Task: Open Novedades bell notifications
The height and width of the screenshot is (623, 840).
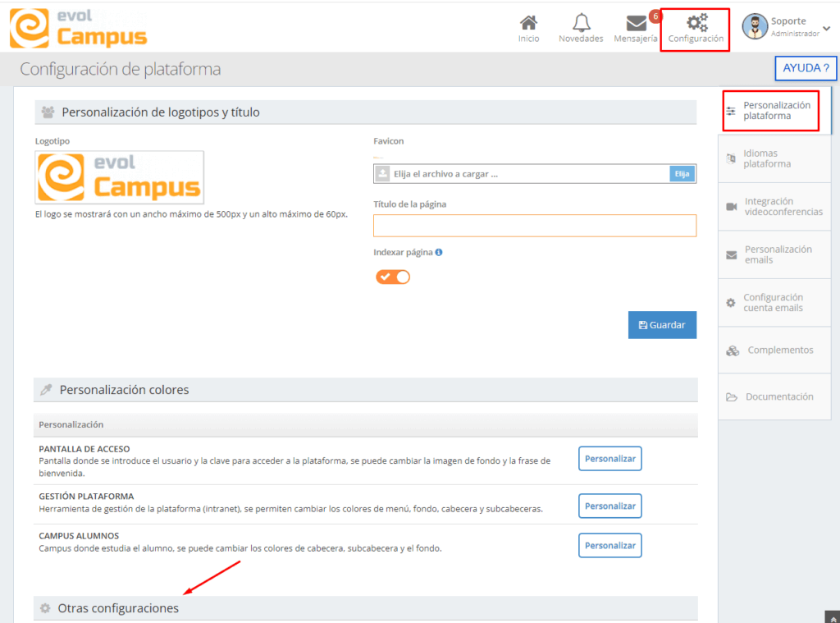Action: pos(581,23)
